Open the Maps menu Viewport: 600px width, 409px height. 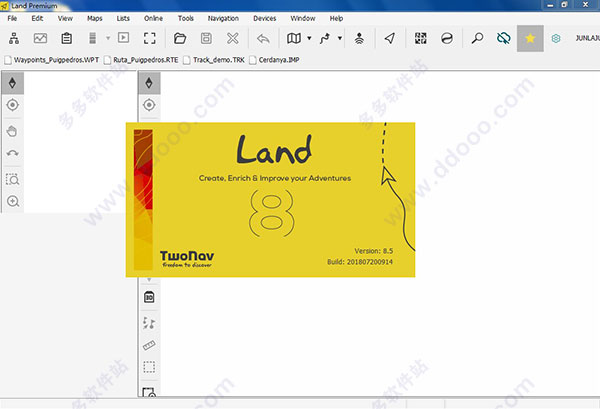(x=95, y=18)
